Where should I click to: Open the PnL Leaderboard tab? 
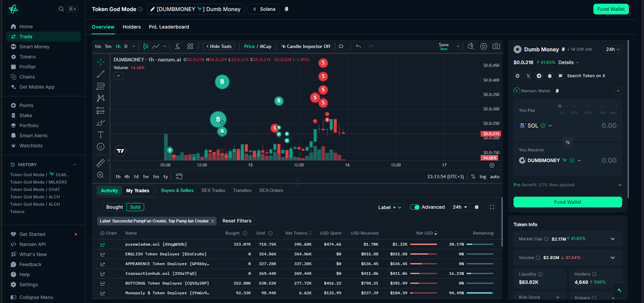(169, 27)
